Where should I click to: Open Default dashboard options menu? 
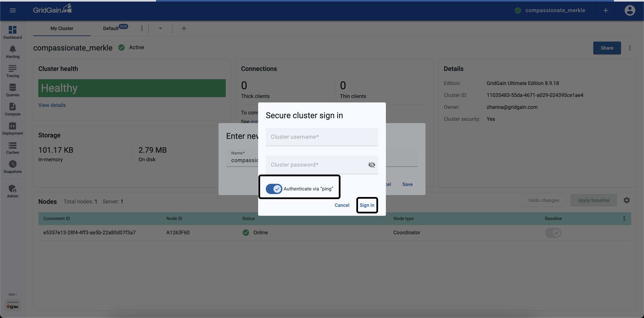pos(142,28)
